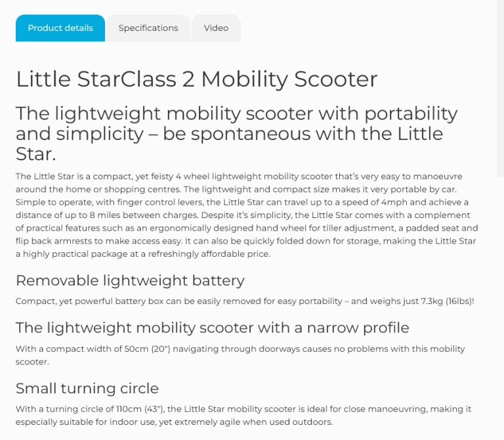Select the Video tab
Image resolution: width=504 pixels, height=440 pixels.
click(x=216, y=28)
